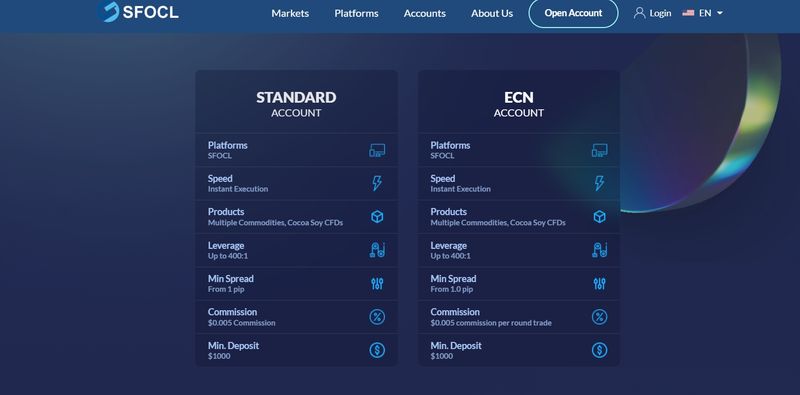Click Standard account Speed lightning icon
The image size is (800, 395).
tap(377, 183)
